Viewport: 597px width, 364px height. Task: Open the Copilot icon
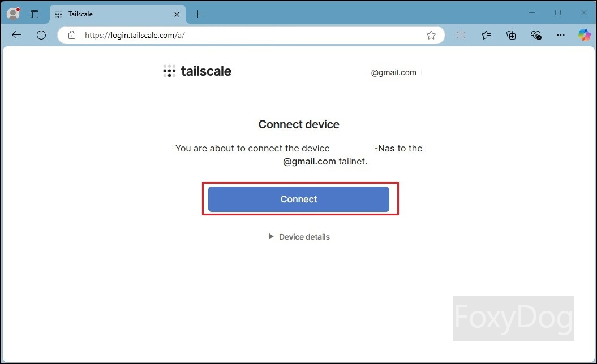click(584, 35)
